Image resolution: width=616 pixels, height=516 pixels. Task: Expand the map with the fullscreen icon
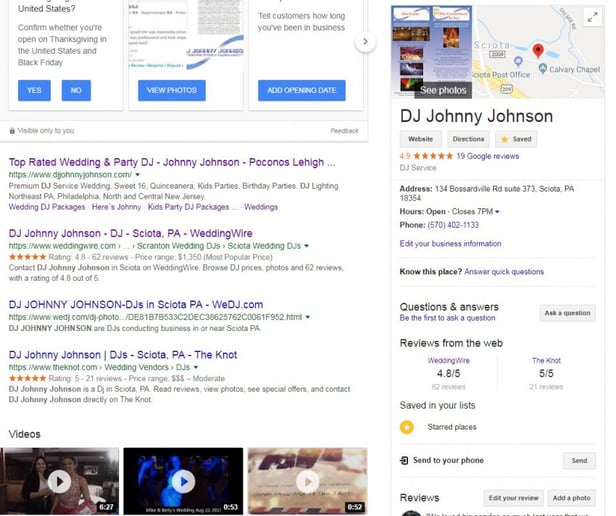point(592,17)
